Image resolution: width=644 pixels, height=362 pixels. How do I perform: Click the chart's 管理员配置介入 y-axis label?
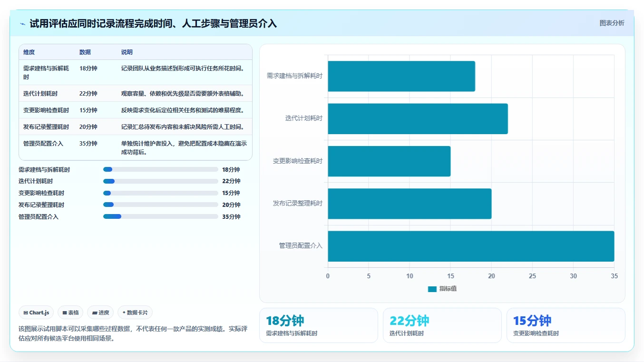point(301,246)
